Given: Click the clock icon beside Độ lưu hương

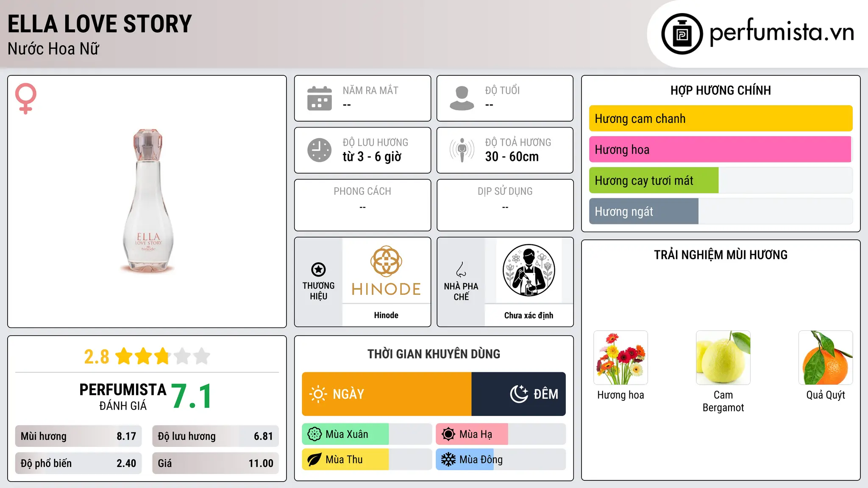Looking at the screenshot, I should pyautogui.click(x=320, y=150).
